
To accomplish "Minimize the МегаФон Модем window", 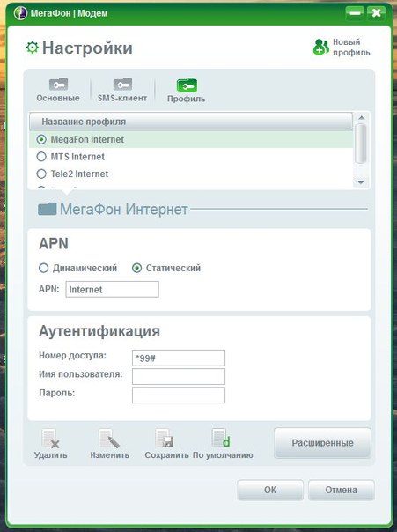I will (355, 13).
